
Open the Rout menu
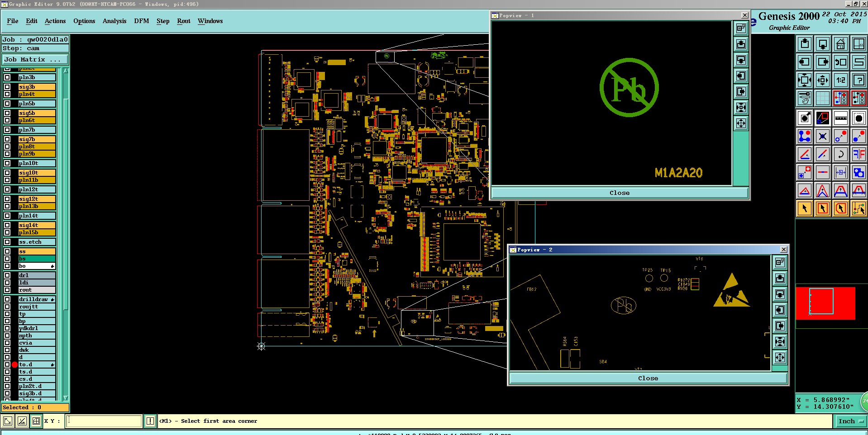184,21
